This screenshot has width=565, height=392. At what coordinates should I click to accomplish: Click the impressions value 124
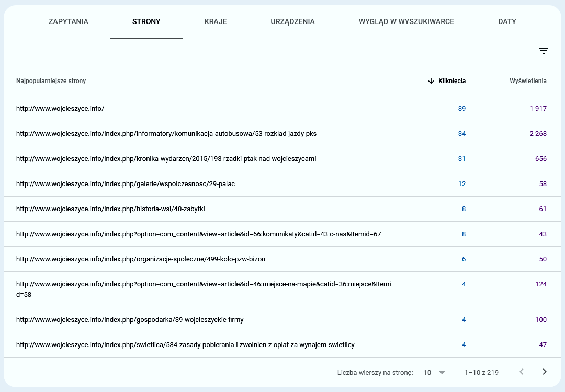[541, 284]
